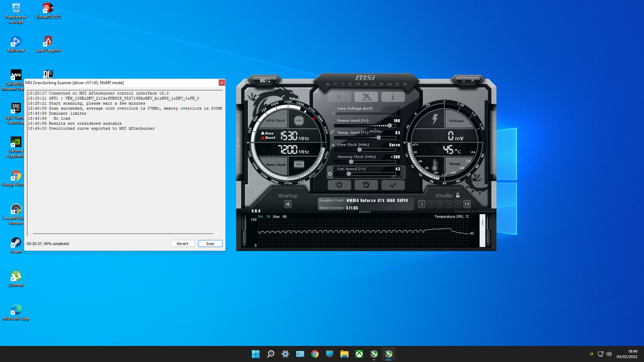The image size is (644, 362).
Task: Select the µTorrent desktop icon
Action: click(x=16, y=279)
